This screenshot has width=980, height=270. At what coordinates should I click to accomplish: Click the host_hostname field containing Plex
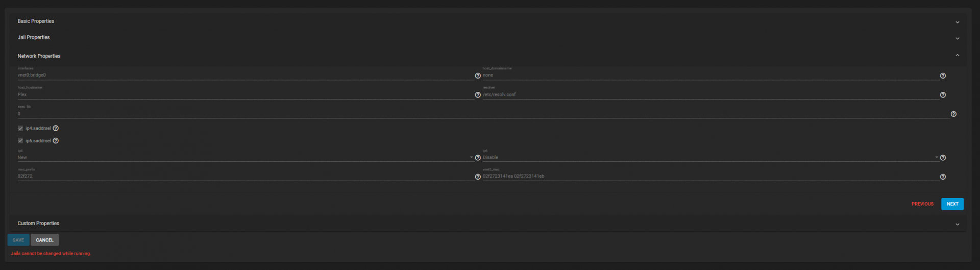point(245,94)
